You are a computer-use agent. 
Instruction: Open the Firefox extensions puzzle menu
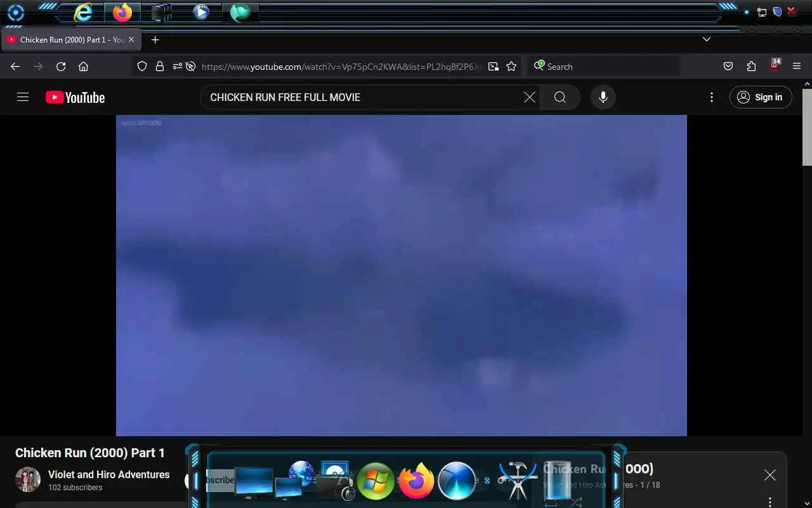751,67
